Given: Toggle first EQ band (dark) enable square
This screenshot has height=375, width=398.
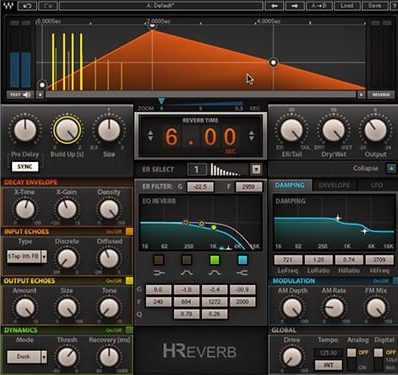Looking at the screenshot, I should tap(158, 260).
